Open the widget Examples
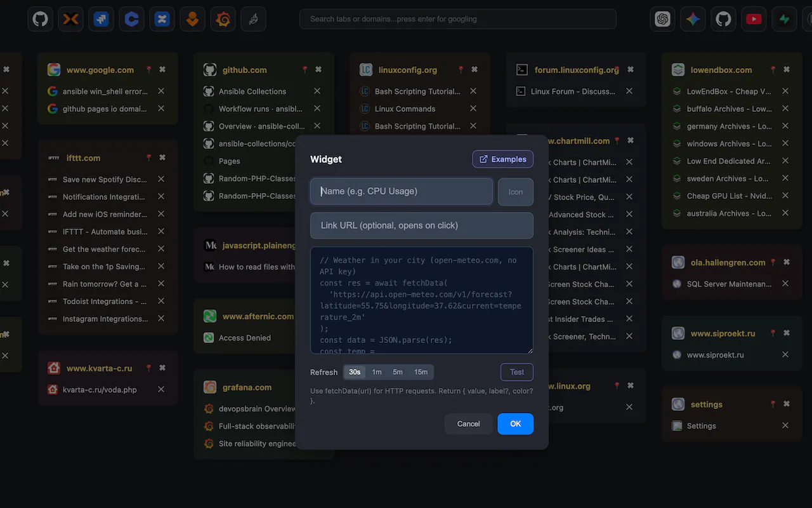 pos(503,159)
